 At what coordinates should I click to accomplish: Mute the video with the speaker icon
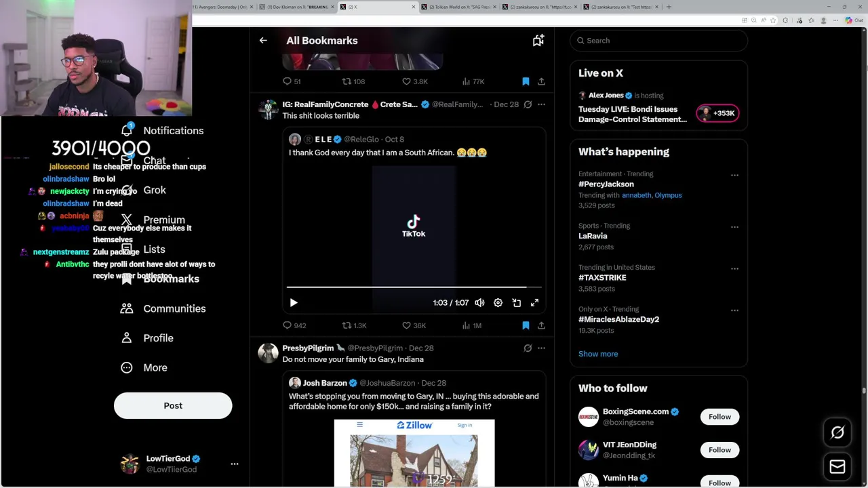[x=479, y=303]
